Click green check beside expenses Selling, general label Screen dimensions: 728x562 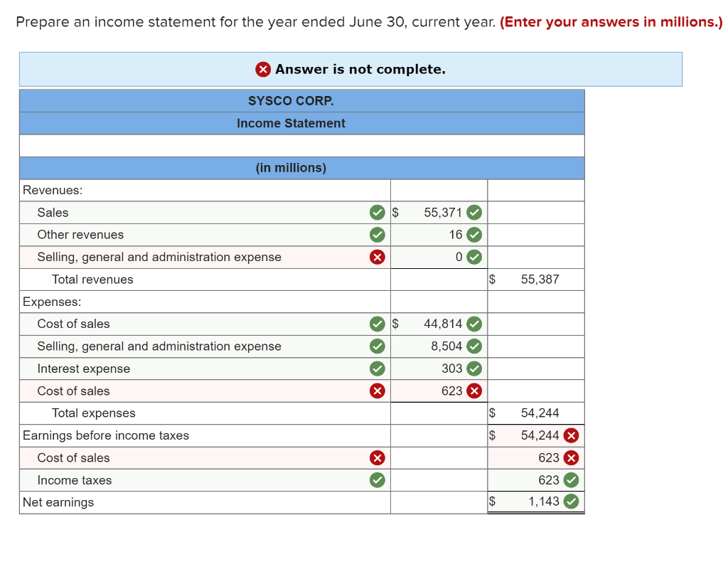coord(377,346)
